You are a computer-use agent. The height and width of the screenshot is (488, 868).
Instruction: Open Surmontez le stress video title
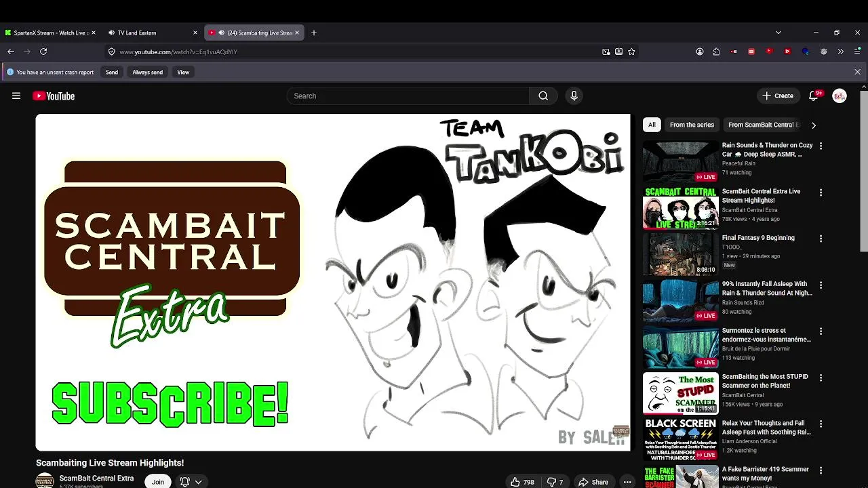(766, 335)
